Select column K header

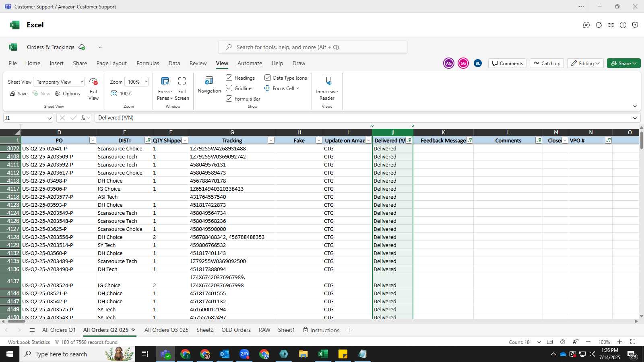point(443,132)
